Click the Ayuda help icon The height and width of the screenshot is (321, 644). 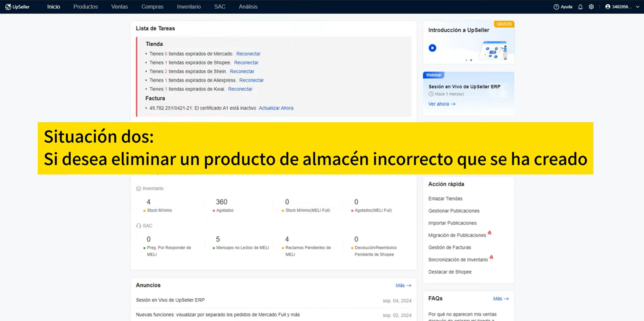coord(556,7)
